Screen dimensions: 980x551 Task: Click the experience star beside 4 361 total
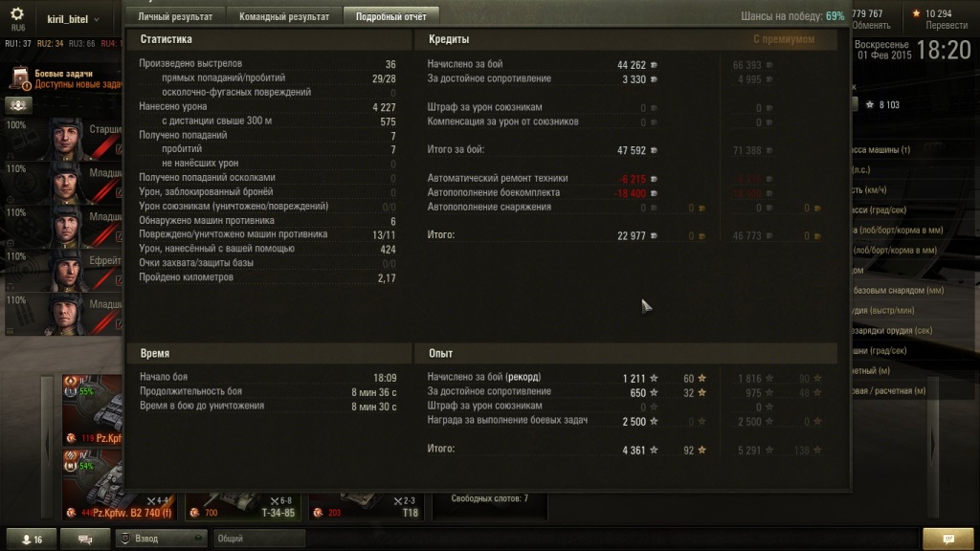(x=654, y=450)
